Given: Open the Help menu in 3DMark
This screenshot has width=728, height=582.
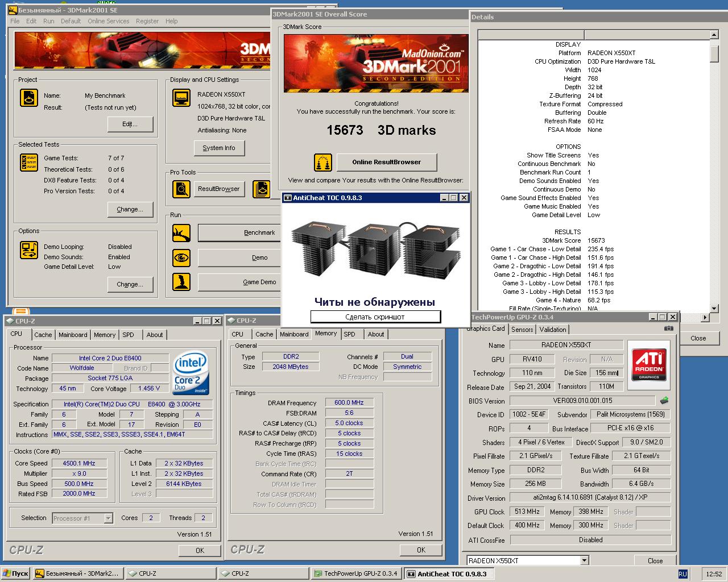Looking at the screenshot, I should pyautogui.click(x=172, y=21).
